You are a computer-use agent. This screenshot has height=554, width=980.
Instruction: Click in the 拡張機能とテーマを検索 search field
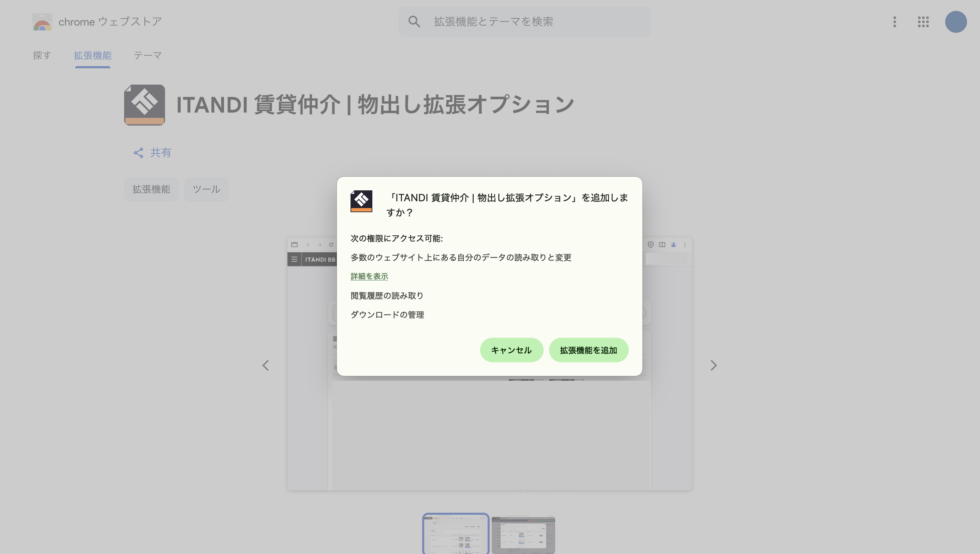pyautogui.click(x=524, y=22)
